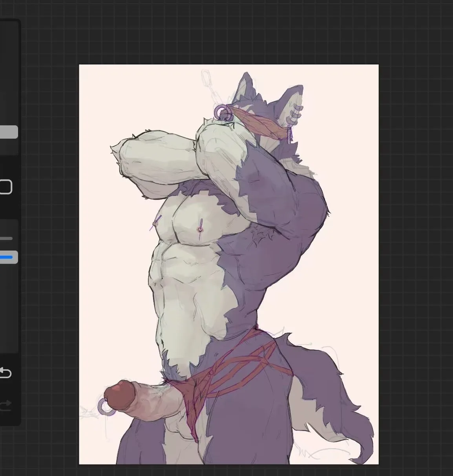Click the blue opacity slider handle
This screenshot has width=453, height=476.
[x=8, y=257]
